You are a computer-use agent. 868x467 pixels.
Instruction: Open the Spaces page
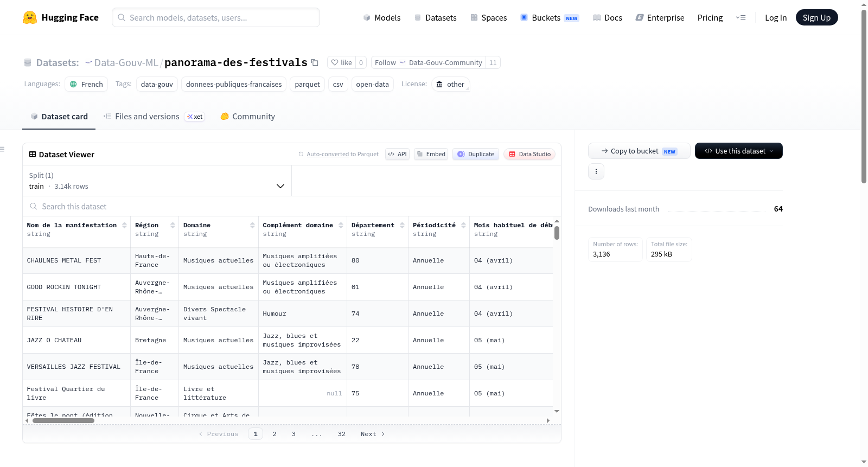(488, 17)
